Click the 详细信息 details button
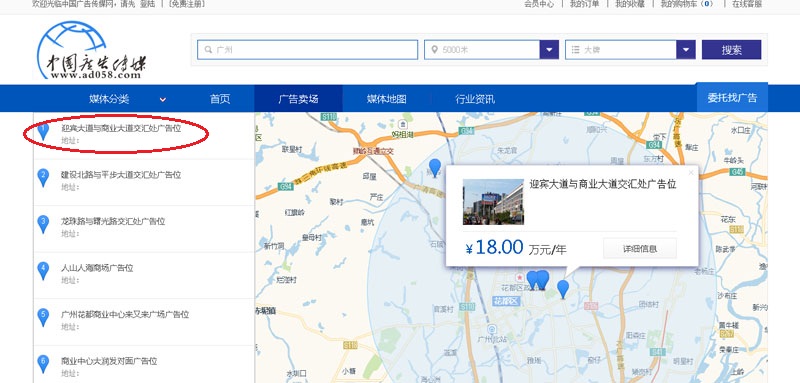 640,249
